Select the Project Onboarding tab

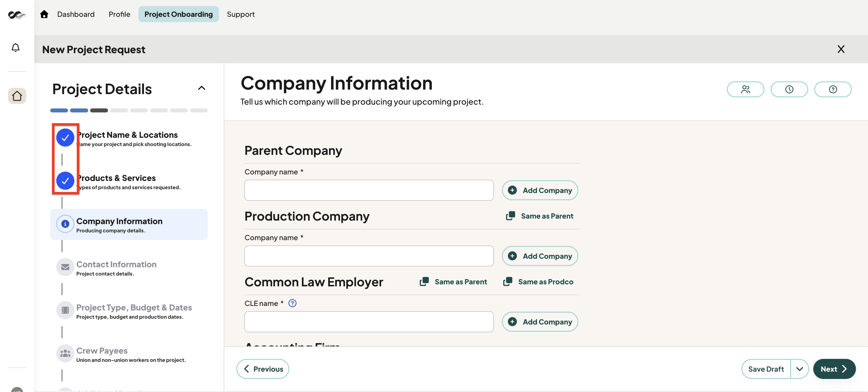point(179,14)
